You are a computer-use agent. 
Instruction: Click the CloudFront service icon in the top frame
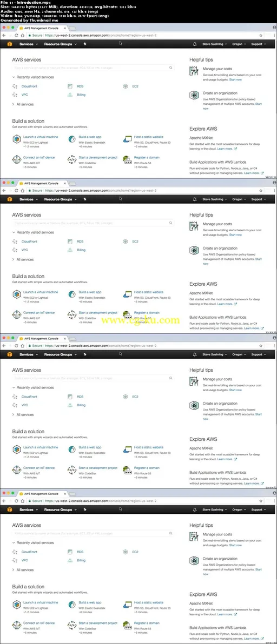click(x=15, y=86)
